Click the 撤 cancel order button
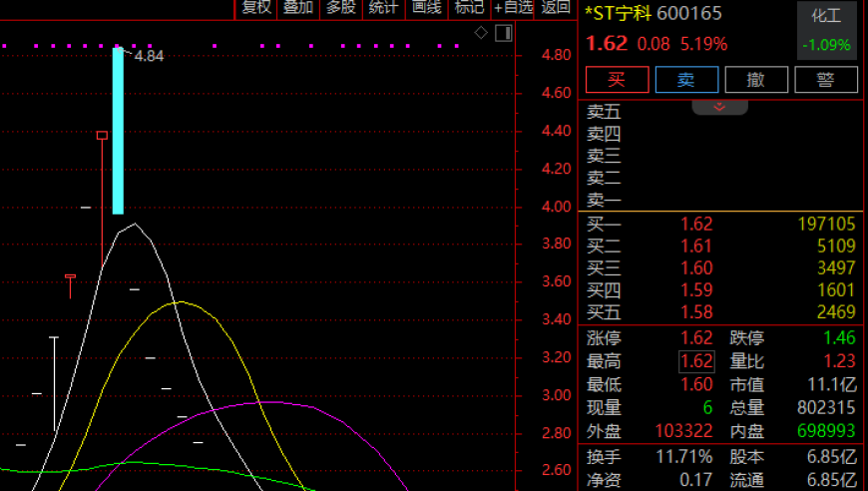Image resolution: width=868 pixels, height=491 pixels. (756, 80)
